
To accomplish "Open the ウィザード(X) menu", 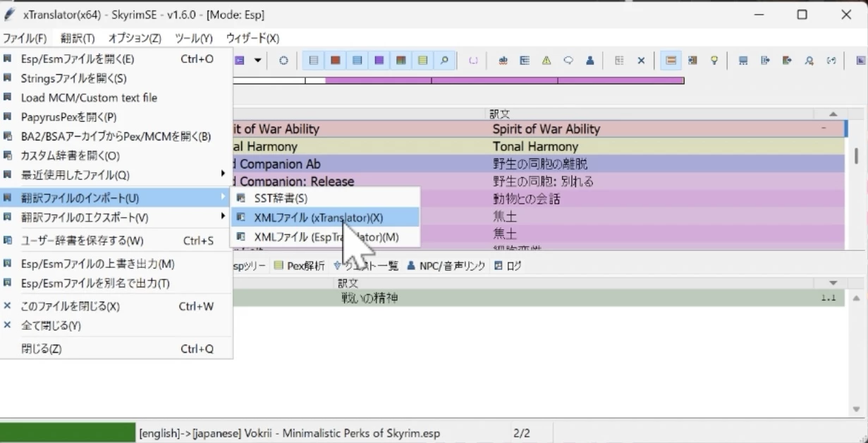I will [x=252, y=38].
